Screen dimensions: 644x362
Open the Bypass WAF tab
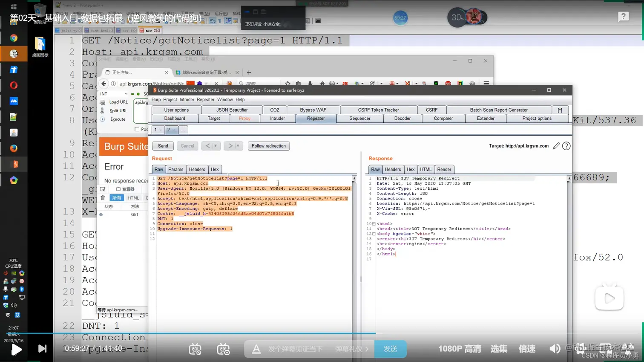(313, 110)
